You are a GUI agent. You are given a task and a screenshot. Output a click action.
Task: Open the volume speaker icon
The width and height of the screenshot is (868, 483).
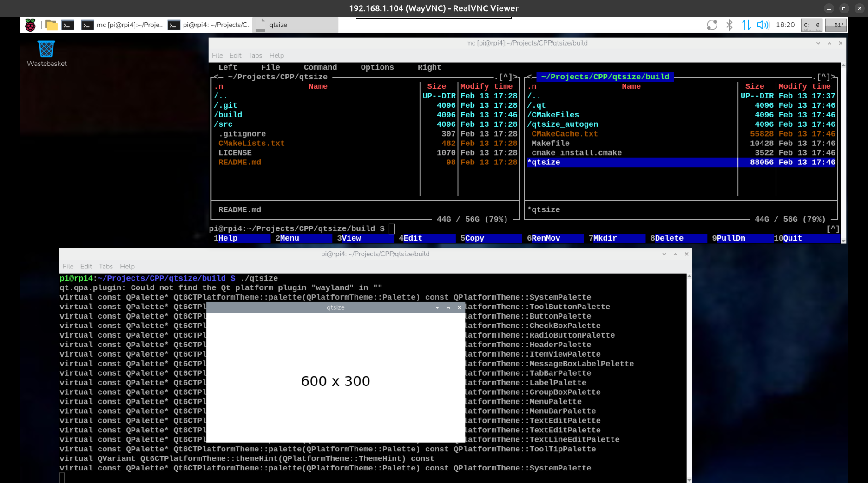coord(763,25)
